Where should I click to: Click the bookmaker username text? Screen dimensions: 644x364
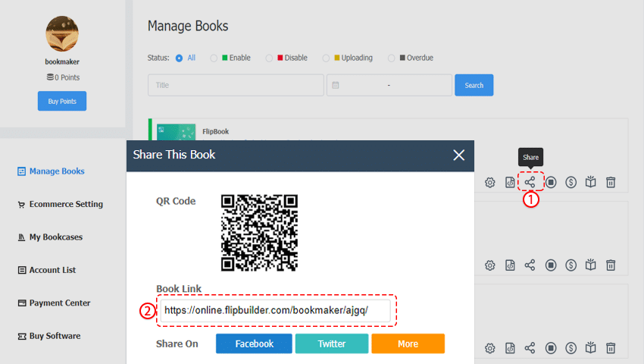coord(62,61)
